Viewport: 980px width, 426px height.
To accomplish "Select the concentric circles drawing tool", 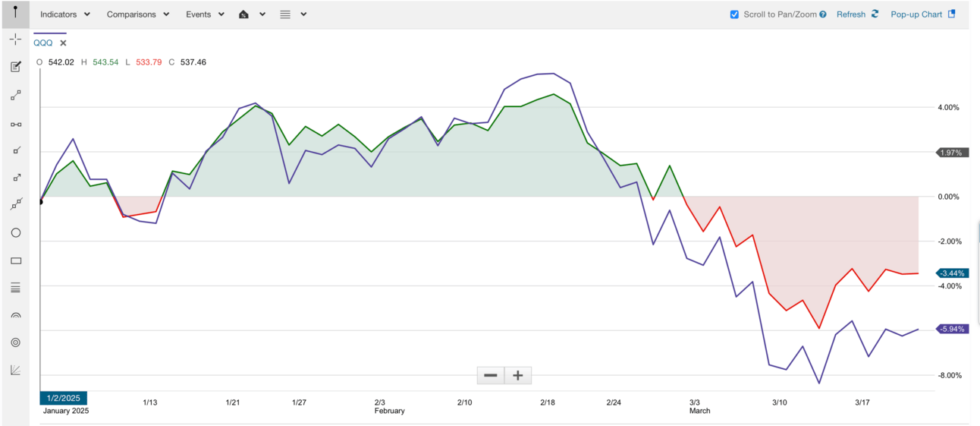I will (15, 342).
